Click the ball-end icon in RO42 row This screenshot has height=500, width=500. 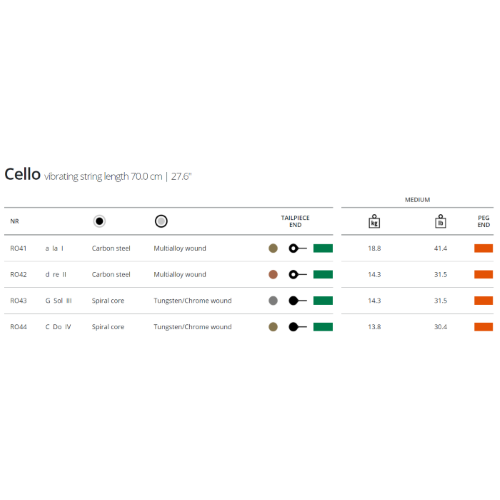point(298,274)
